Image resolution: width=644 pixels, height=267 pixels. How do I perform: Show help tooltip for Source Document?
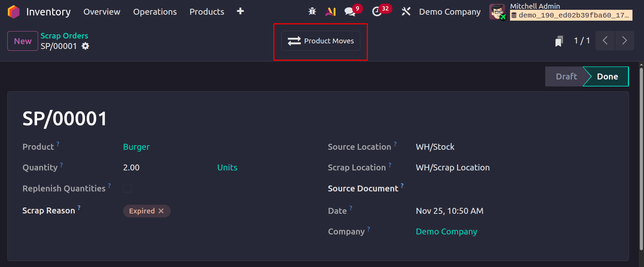click(x=402, y=185)
